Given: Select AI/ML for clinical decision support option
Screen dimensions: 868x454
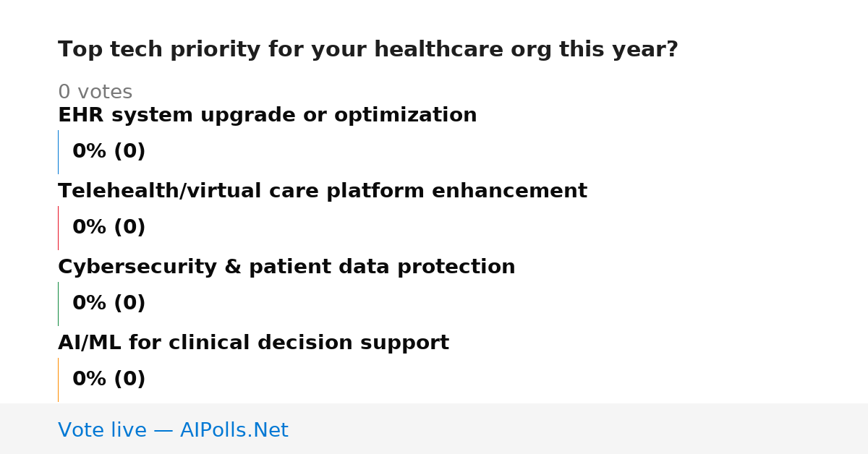Looking at the screenshot, I should click(x=253, y=343).
